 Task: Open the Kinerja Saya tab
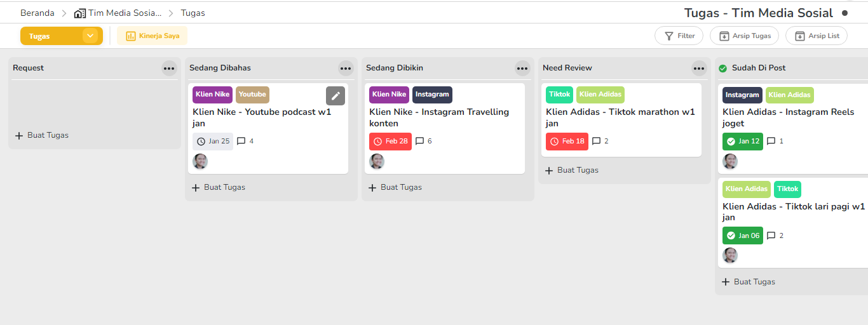152,36
